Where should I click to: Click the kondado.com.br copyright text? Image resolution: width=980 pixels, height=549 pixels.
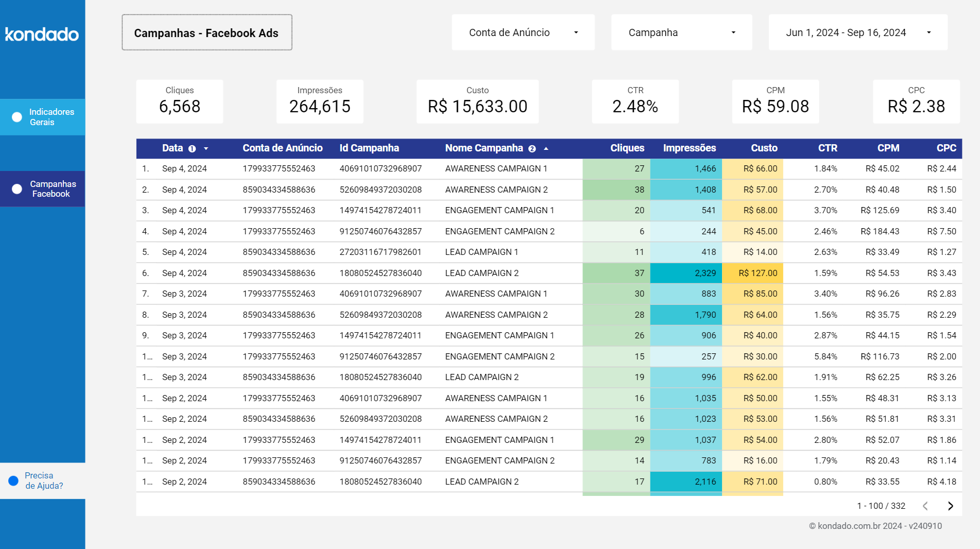tap(875, 526)
